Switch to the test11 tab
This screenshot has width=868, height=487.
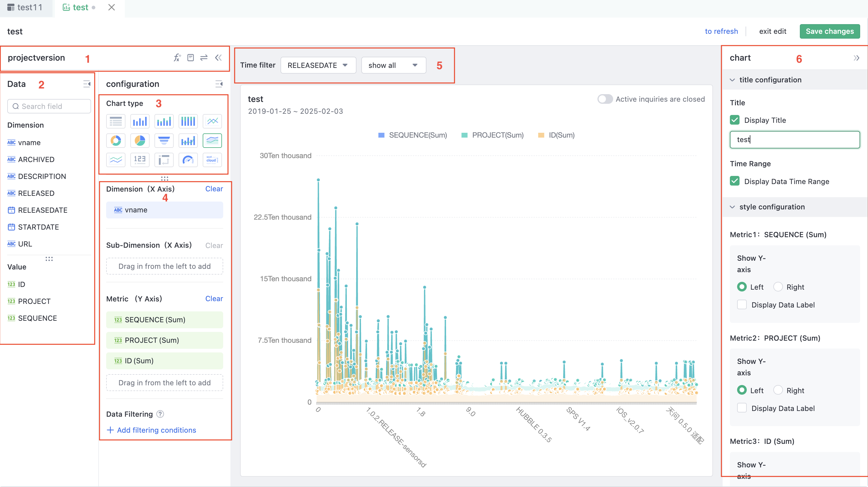26,8
